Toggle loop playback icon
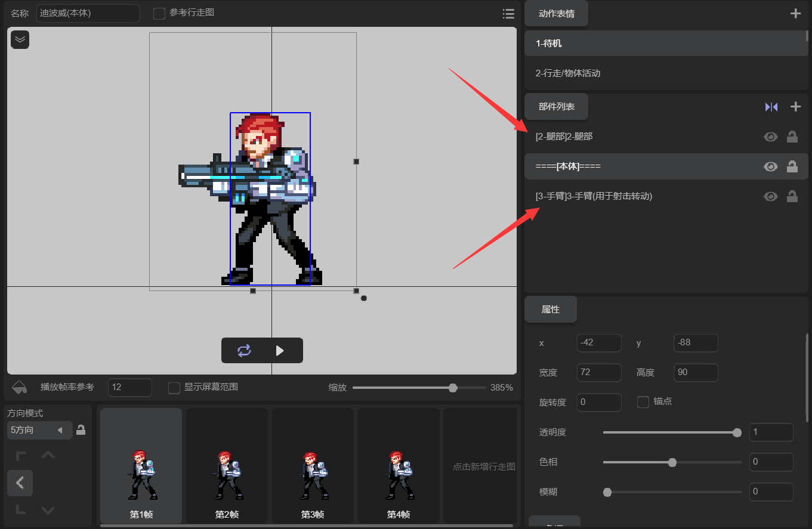 [x=244, y=350]
